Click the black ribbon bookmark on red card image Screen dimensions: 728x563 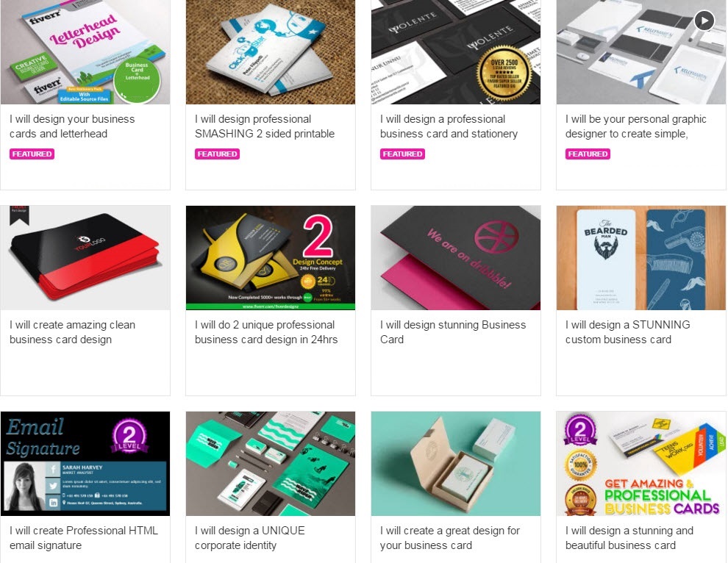click(x=20, y=215)
